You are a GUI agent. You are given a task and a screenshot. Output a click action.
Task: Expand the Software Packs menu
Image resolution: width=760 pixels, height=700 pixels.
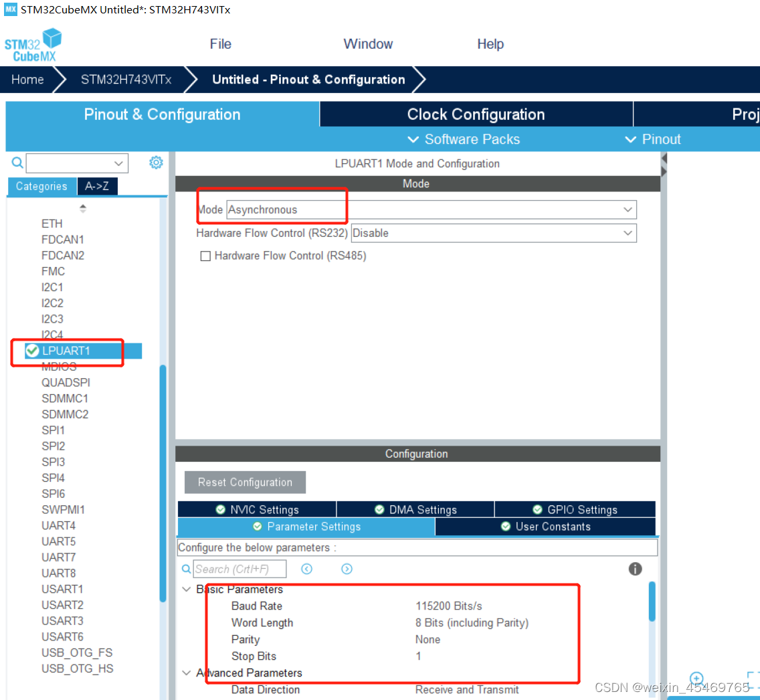coord(464,140)
